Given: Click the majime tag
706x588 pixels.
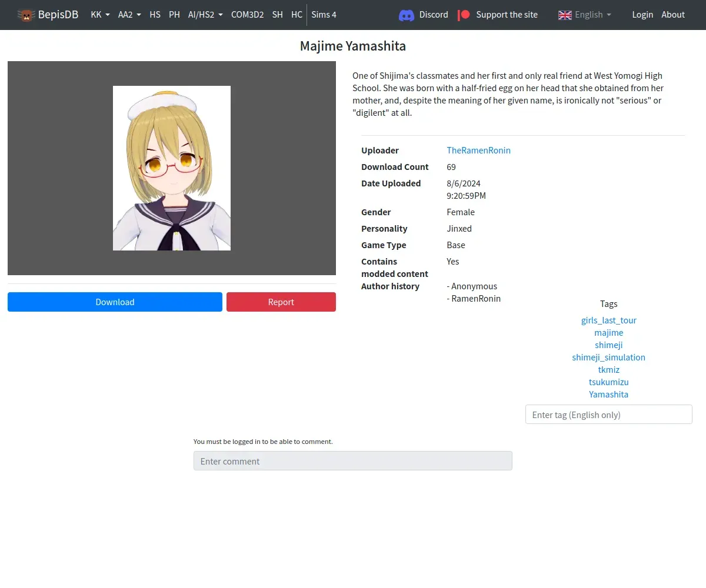Looking at the screenshot, I should click(x=609, y=333).
